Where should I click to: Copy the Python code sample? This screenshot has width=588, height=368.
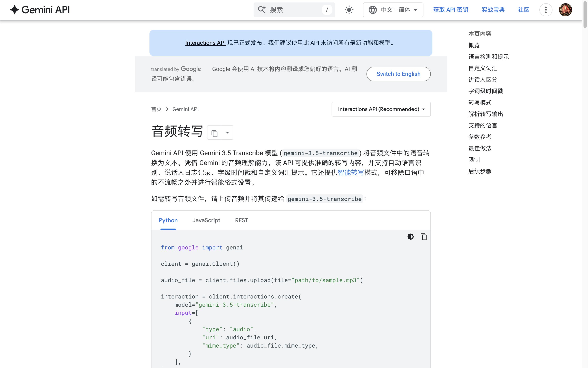pyautogui.click(x=423, y=237)
